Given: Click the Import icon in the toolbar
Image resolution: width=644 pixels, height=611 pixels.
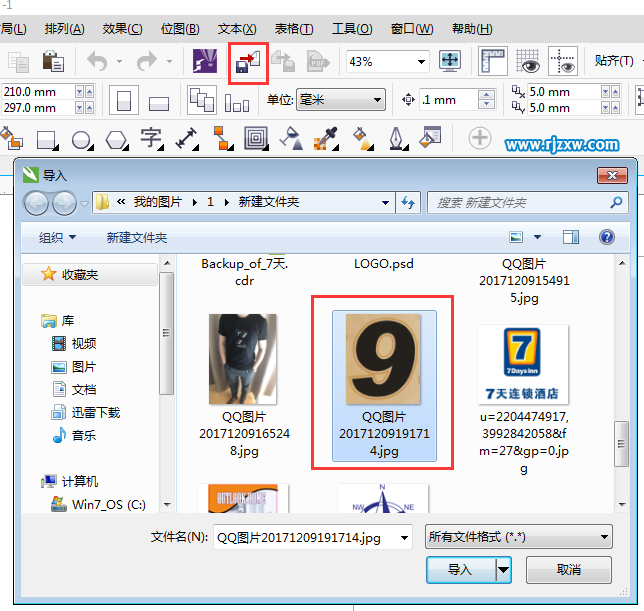Looking at the screenshot, I should [248, 62].
